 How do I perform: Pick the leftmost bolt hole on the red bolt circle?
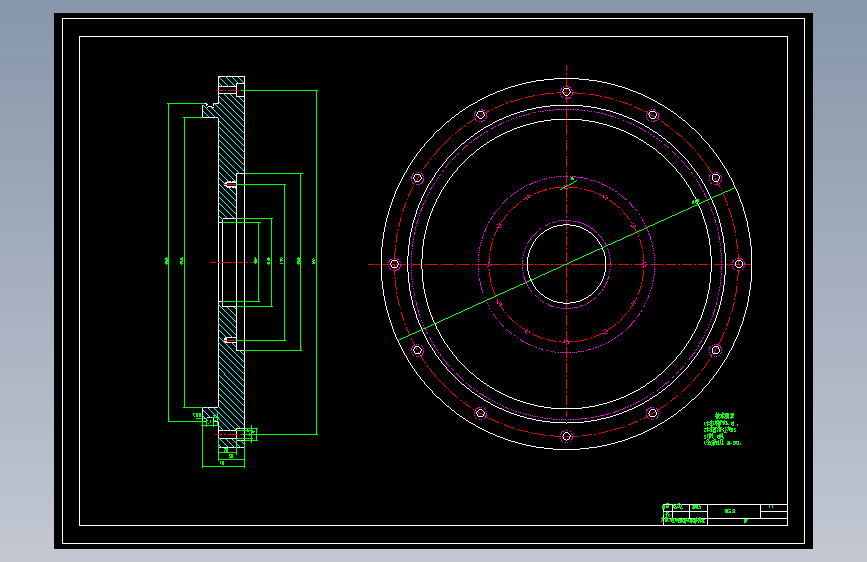pyautogui.click(x=394, y=264)
